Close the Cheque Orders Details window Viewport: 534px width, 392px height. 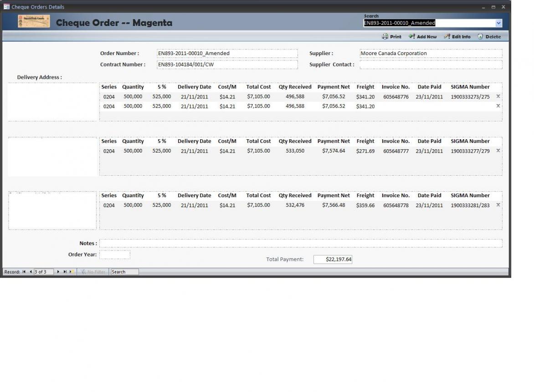click(503, 7)
